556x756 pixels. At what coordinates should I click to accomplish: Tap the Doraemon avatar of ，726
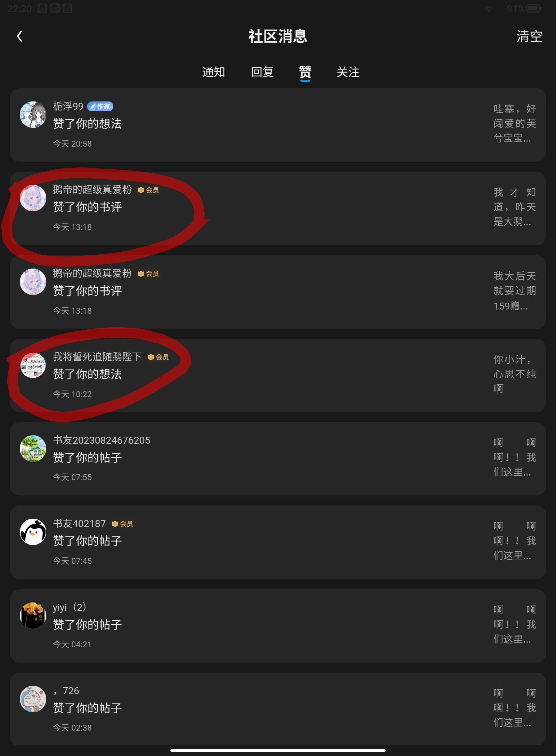pyautogui.click(x=33, y=699)
